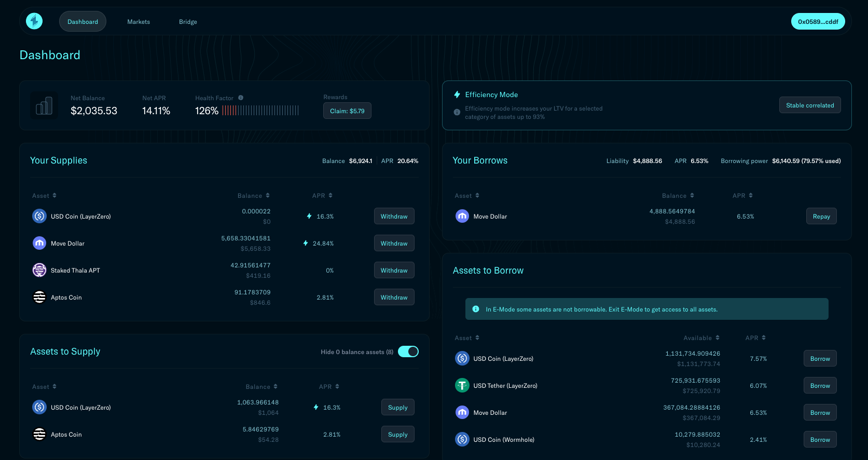Sort Your Supplies by Balance column
The height and width of the screenshot is (460, 868).
(x=254, y=196)
